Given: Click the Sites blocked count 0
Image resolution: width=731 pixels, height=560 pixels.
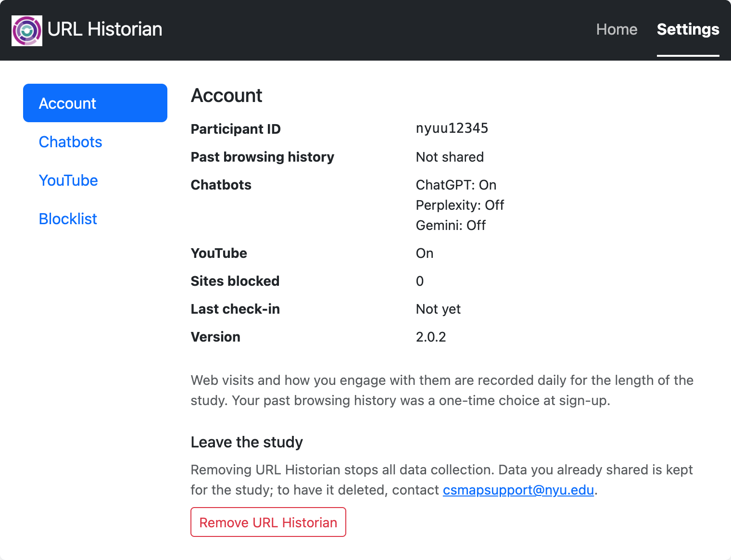Looking at the screenshot, I should pos(420,281).
